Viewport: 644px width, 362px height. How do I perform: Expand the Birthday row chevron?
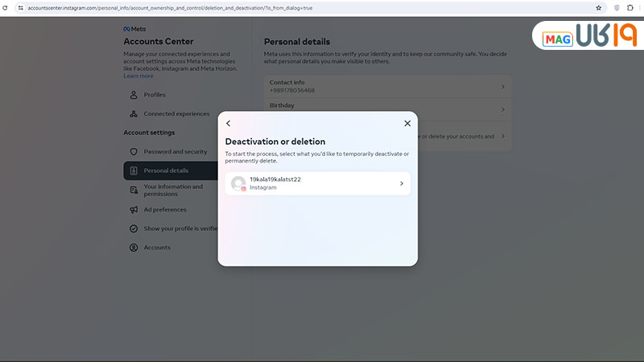pos(502,109)
